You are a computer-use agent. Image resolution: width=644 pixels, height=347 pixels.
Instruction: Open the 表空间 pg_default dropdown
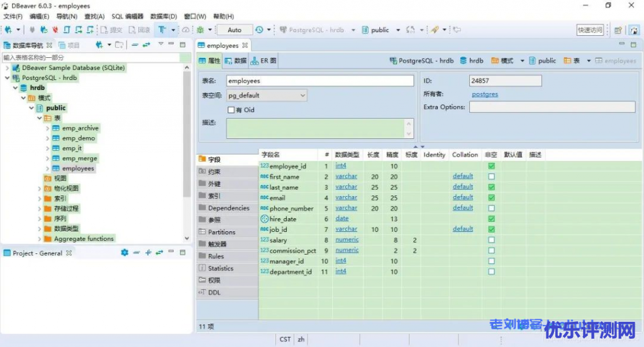point(267,96)
